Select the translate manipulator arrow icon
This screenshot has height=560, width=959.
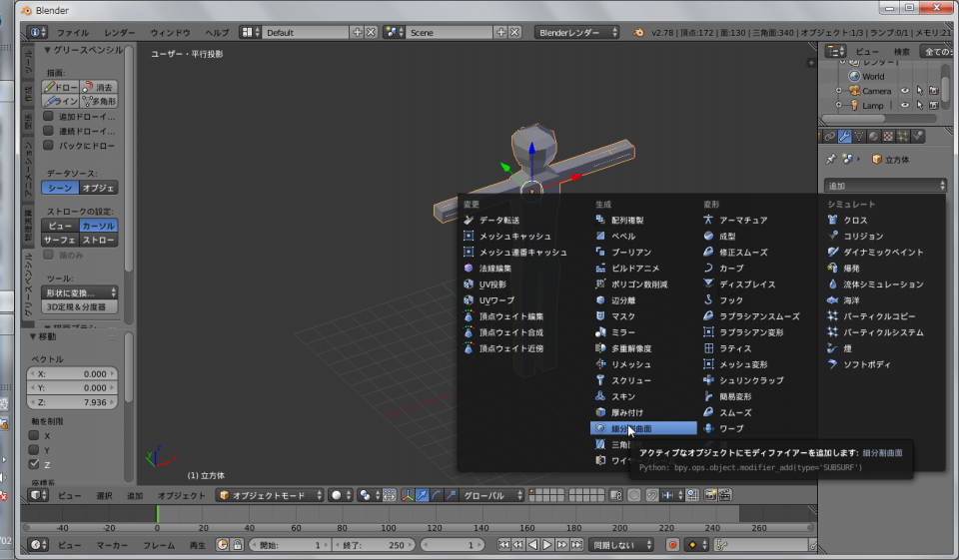[422, 495]
